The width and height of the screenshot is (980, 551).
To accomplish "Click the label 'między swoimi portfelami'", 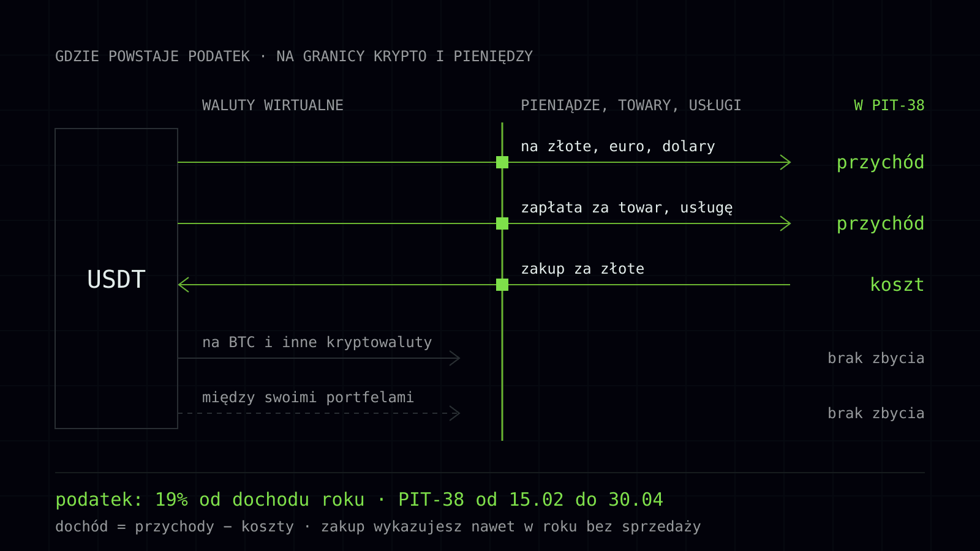I will [308, 397].
